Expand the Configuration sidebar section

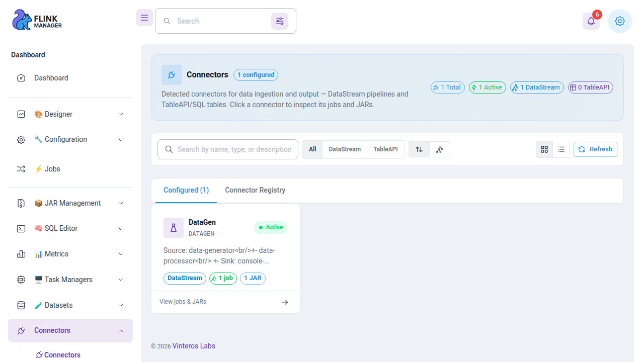tap(70, 139)
